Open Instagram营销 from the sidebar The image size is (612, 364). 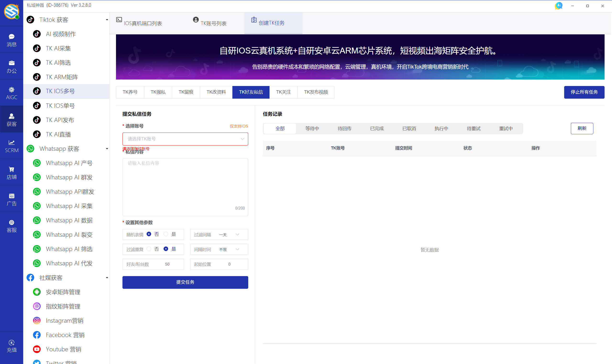65,320
